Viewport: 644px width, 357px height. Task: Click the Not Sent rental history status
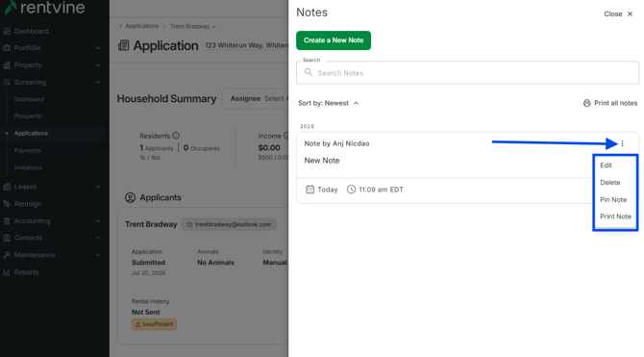click(x=146, y=312)
